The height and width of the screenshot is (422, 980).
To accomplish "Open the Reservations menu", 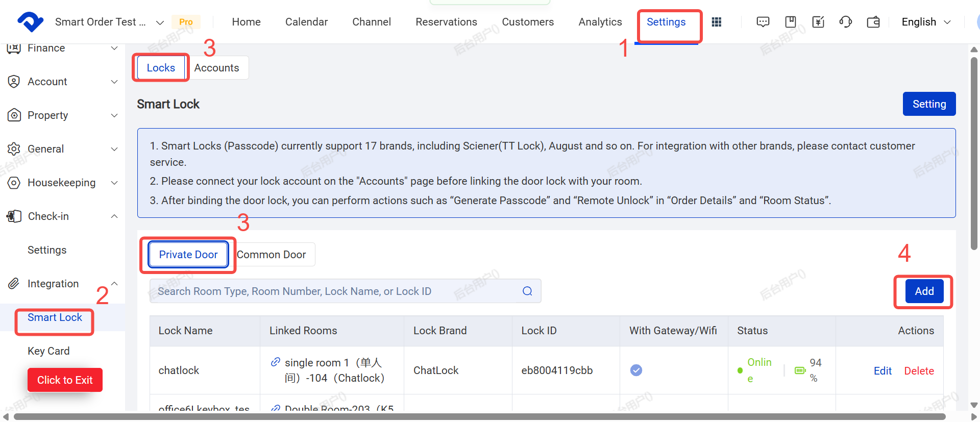I will pyautogui.click(x=446, y=22).
